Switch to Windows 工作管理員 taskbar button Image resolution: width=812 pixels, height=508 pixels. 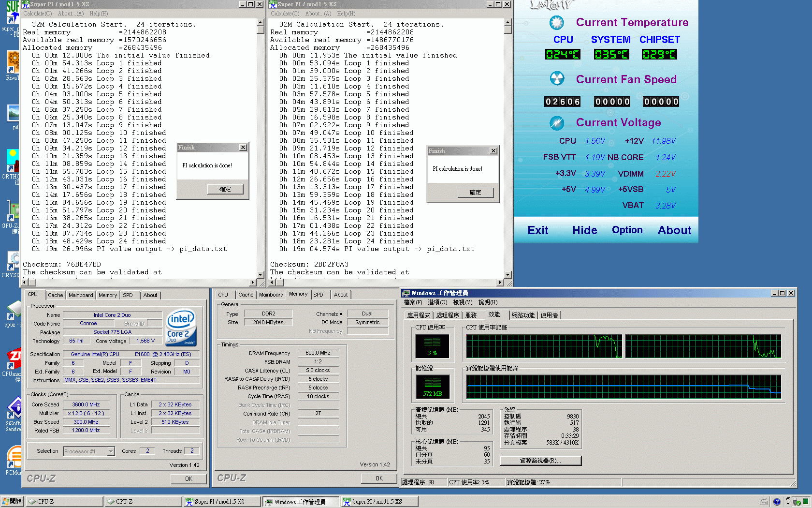pos(301,502)
